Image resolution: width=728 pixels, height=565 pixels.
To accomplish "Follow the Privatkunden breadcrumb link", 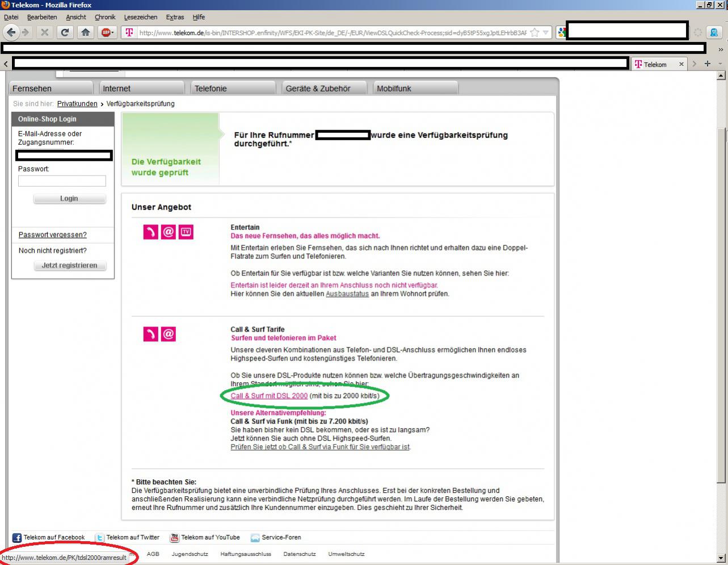I will (77, 104).
